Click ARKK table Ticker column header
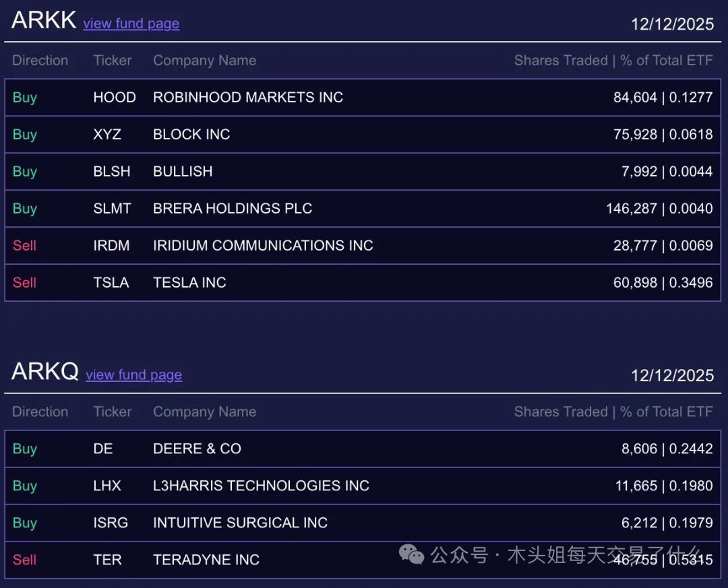The height and width of the screenshot is (588, 728). point(113,61)
